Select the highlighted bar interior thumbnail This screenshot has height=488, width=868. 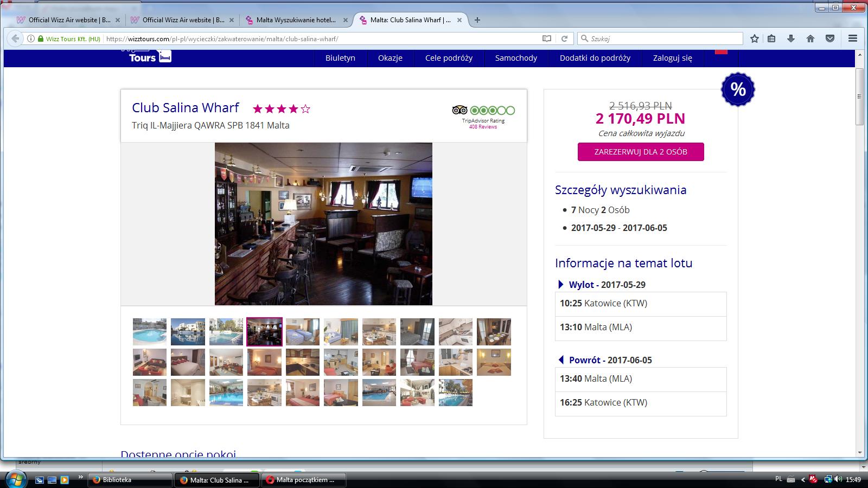point(264,332)
